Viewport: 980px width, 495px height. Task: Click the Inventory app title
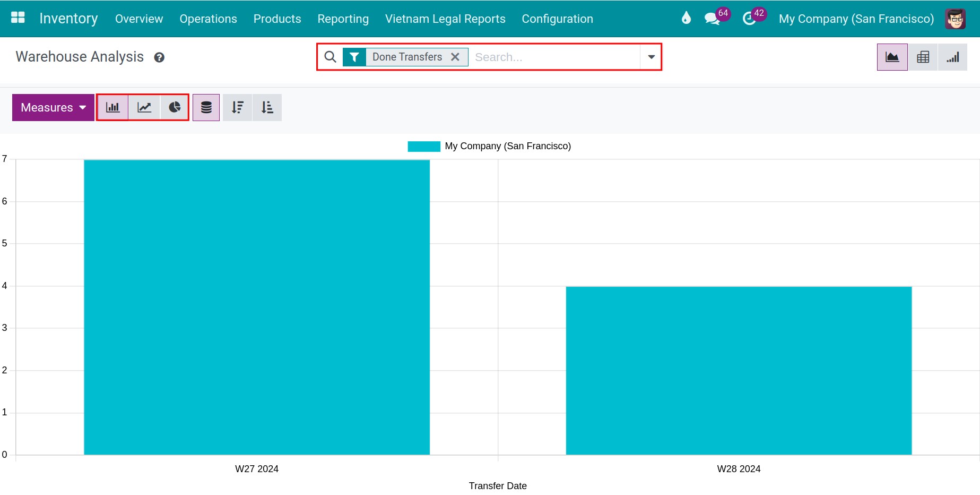click(x=68, y=19)
